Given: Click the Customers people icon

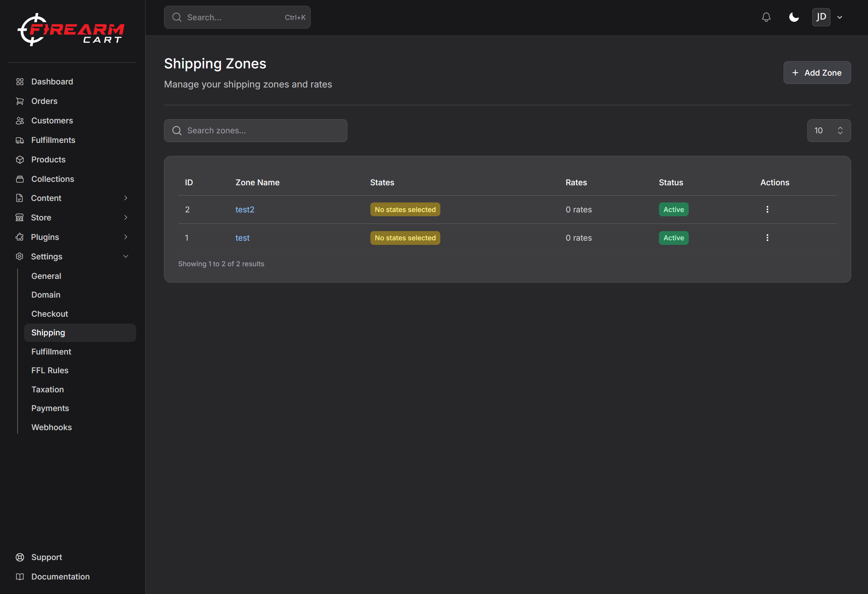Looking at the screenshot, I should pos(20,121).
